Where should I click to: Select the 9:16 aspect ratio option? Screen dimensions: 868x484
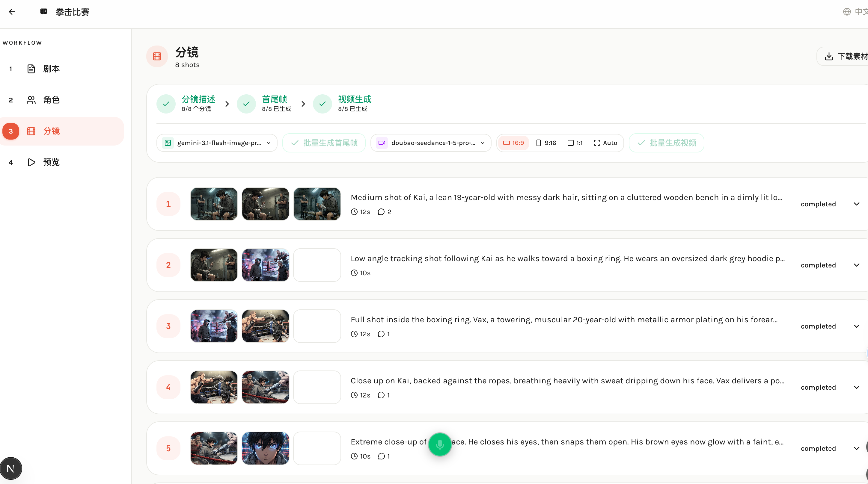pyautogui.click(x=546, y=143)
